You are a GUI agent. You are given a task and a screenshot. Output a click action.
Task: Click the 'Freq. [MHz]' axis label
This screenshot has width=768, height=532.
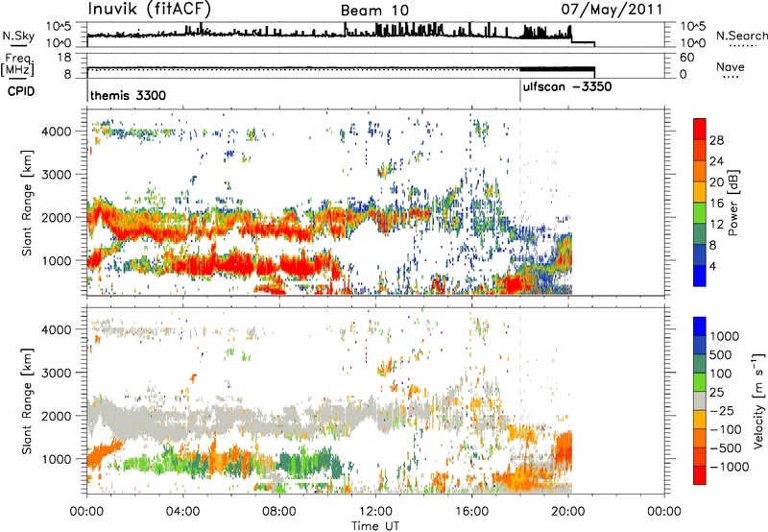click(x=17, y=65)
